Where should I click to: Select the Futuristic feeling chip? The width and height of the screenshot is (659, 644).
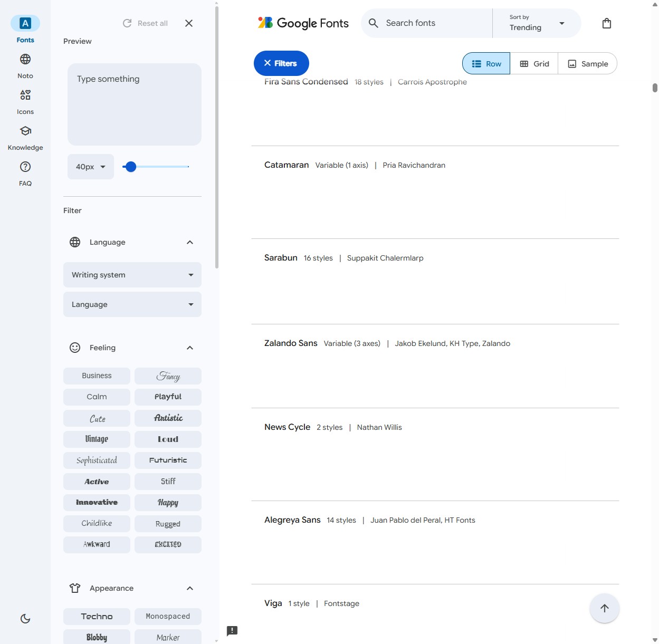tap(168, 460)
